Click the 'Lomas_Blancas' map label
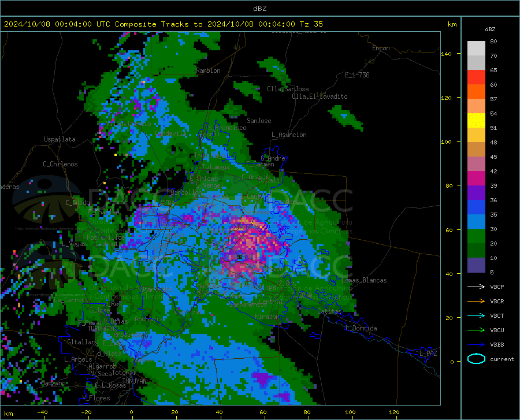 click(364, 280)
